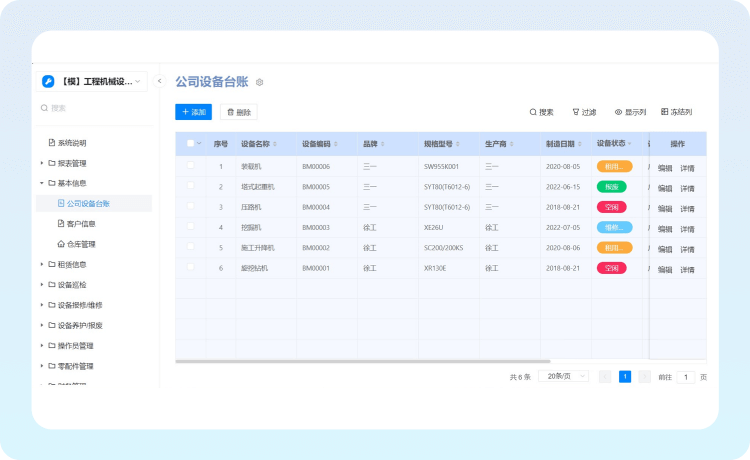Open 客户信息 in the sidebar menu
The height and width of the screenshot is (460, 750).
81,224
